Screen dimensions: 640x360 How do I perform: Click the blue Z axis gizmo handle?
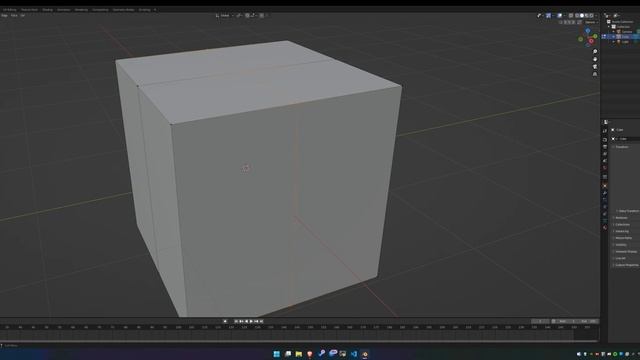click(x=588, y=30)
